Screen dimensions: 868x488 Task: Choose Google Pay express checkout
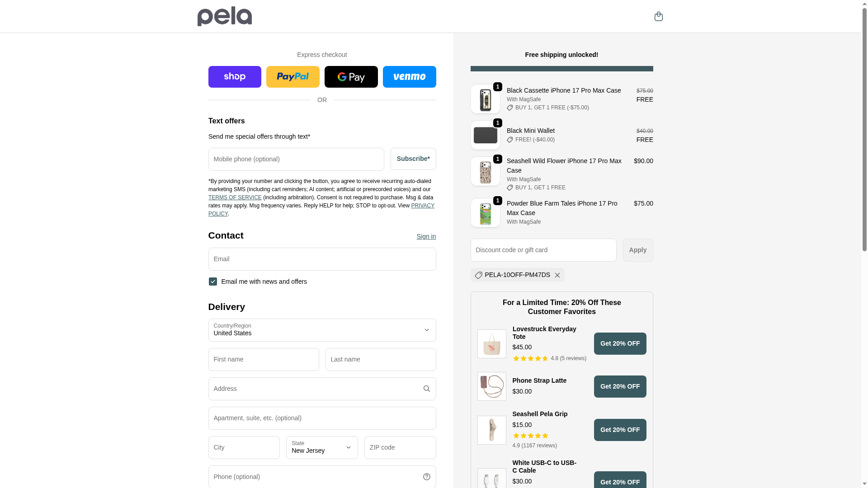point(351,77)
